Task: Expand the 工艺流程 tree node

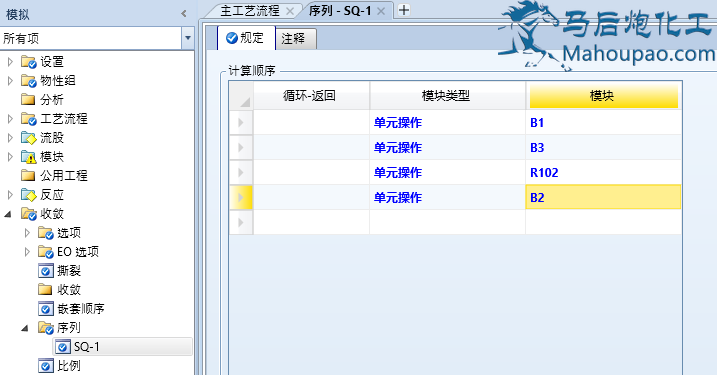Action: 10,119
